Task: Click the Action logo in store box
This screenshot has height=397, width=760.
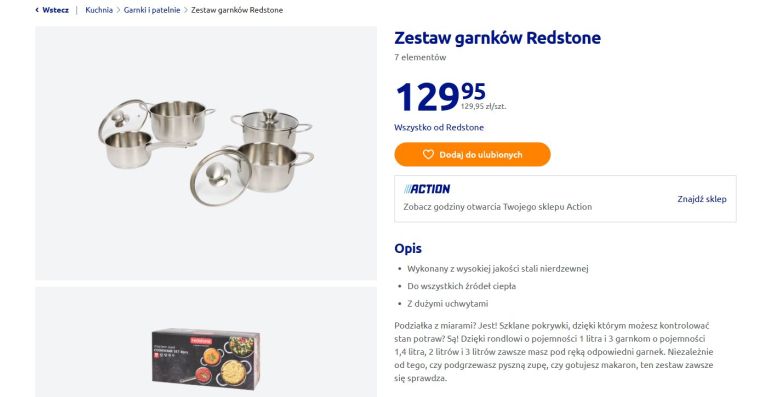Action: coord(427,189)
